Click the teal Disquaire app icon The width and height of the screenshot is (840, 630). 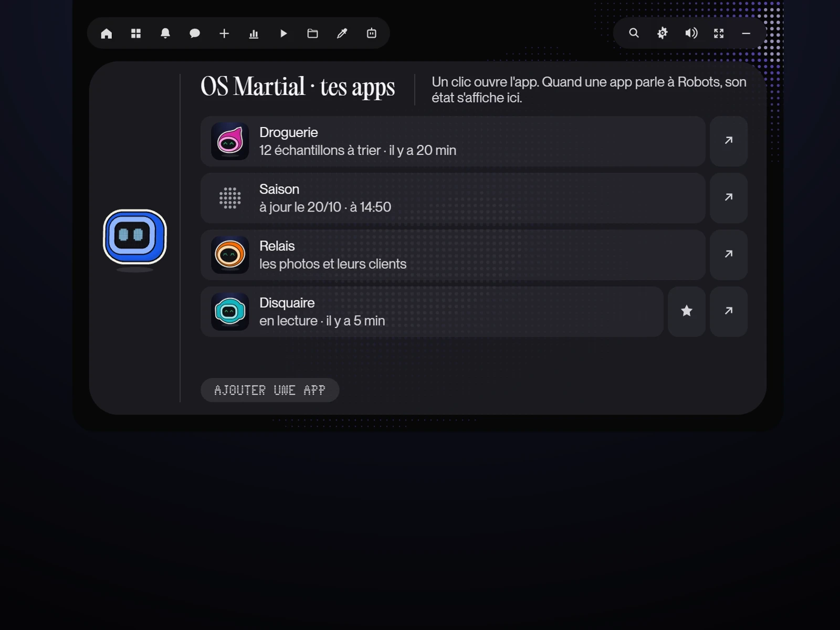point(230,311)
